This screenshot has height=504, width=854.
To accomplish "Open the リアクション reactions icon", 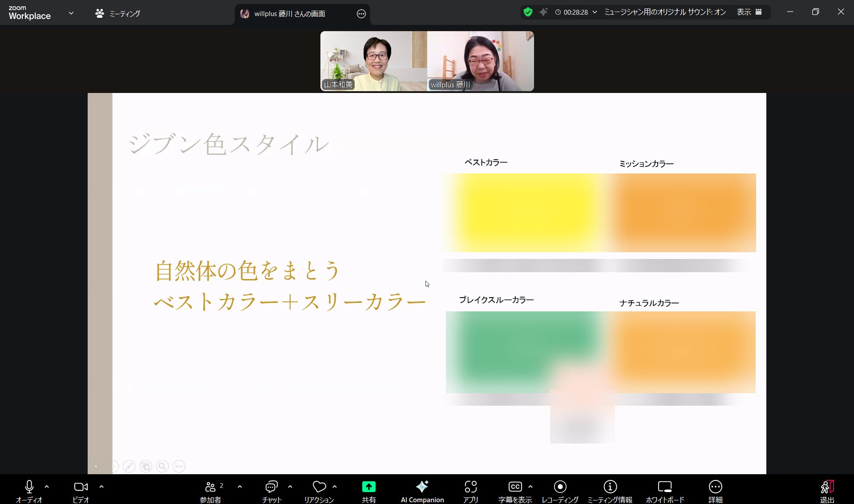I will [x=319, y=487].
